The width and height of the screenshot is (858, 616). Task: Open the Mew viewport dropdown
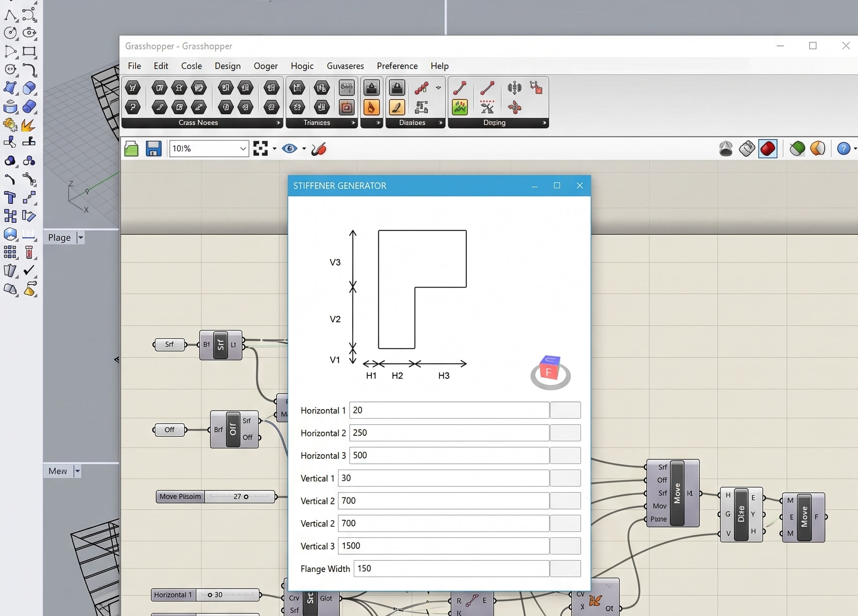(x=78, y=471)
